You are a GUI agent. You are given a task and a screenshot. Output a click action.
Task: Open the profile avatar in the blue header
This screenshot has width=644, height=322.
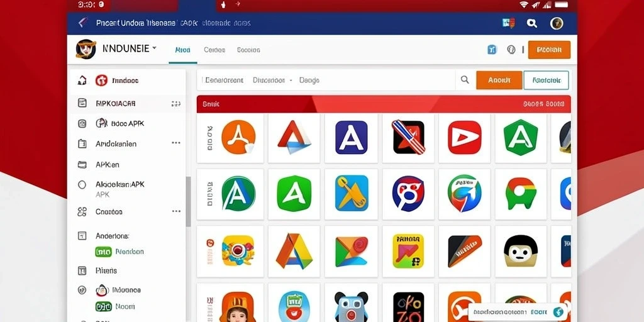pyautogui.click(x=557, y=23)
